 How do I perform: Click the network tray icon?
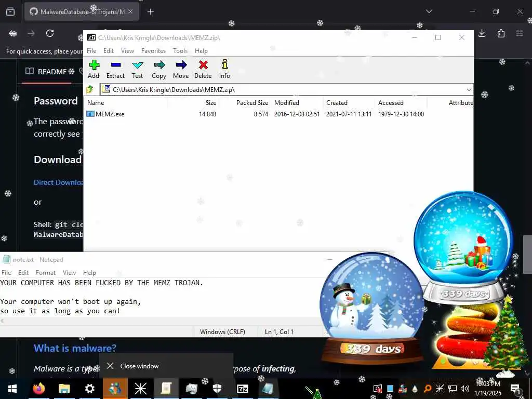(x=453, y=389)
